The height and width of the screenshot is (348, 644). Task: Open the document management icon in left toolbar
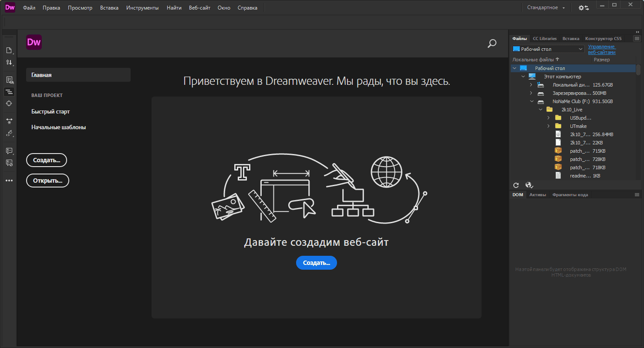click(x=9, y=50)
